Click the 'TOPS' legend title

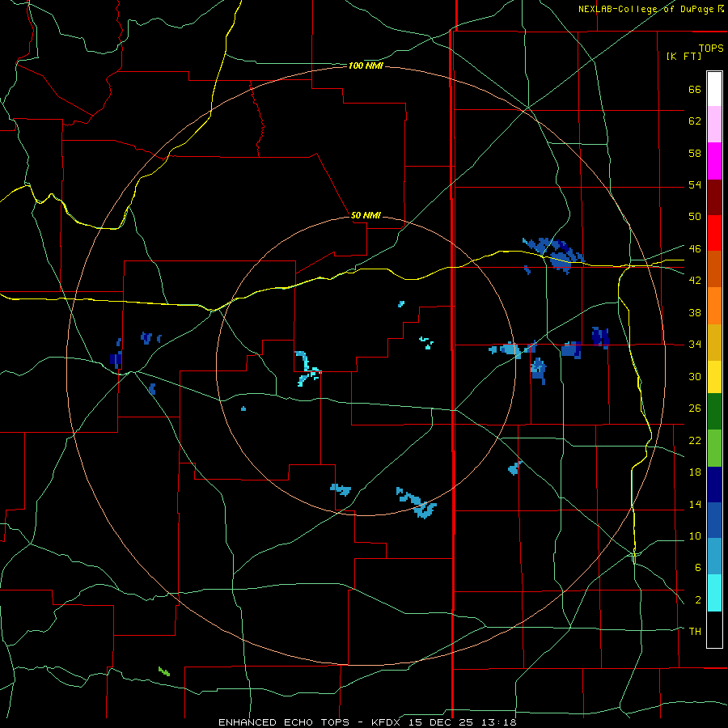711,48
